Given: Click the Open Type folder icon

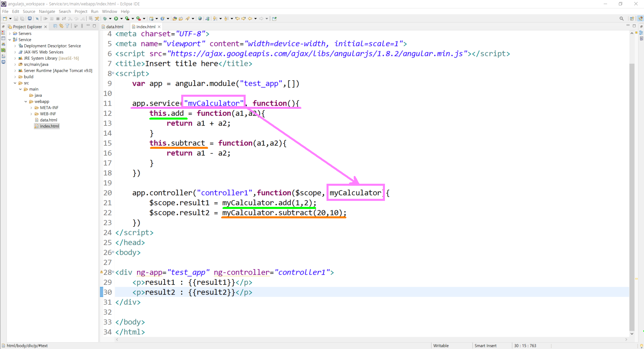Looking at the screenshot, I should (175, 18).
